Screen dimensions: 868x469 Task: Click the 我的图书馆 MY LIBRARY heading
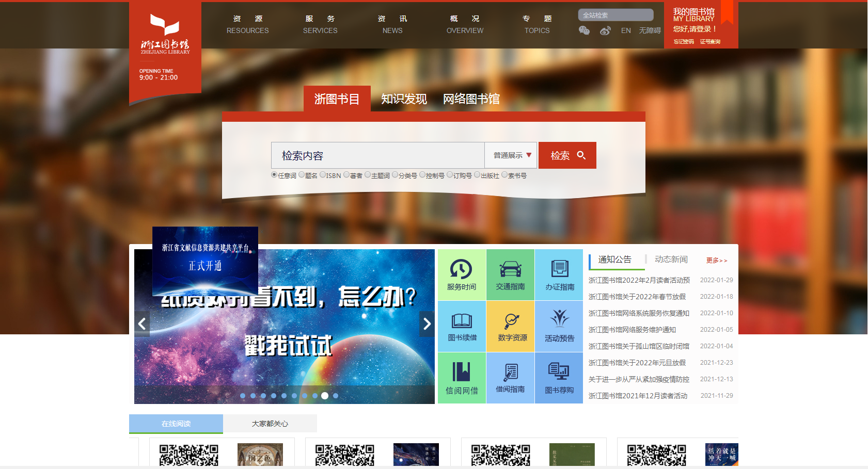point(694,14)
